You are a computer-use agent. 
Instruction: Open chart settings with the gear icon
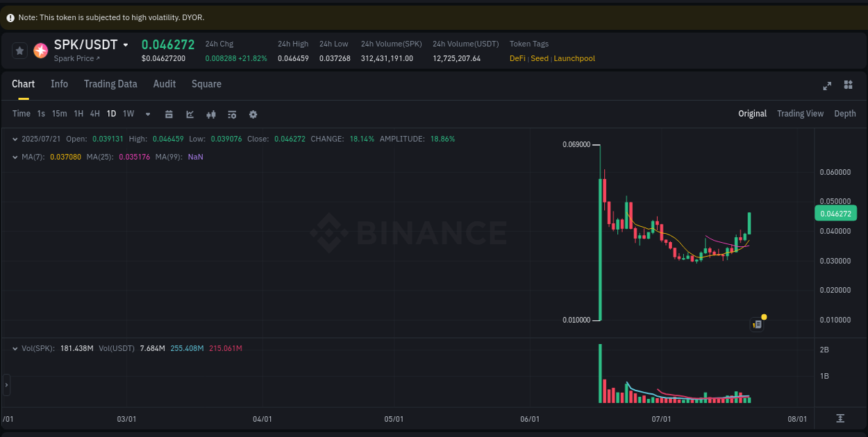(x=253, y=114)
